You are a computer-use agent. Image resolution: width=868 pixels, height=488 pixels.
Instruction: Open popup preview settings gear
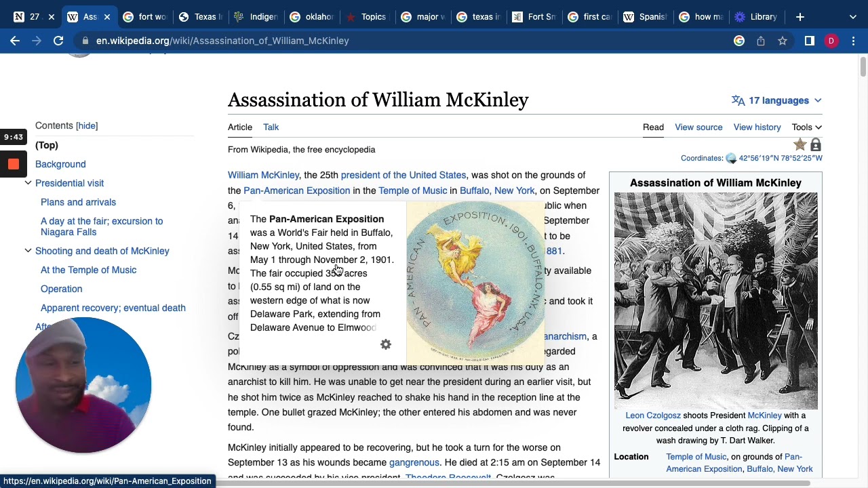pos(386,344)
